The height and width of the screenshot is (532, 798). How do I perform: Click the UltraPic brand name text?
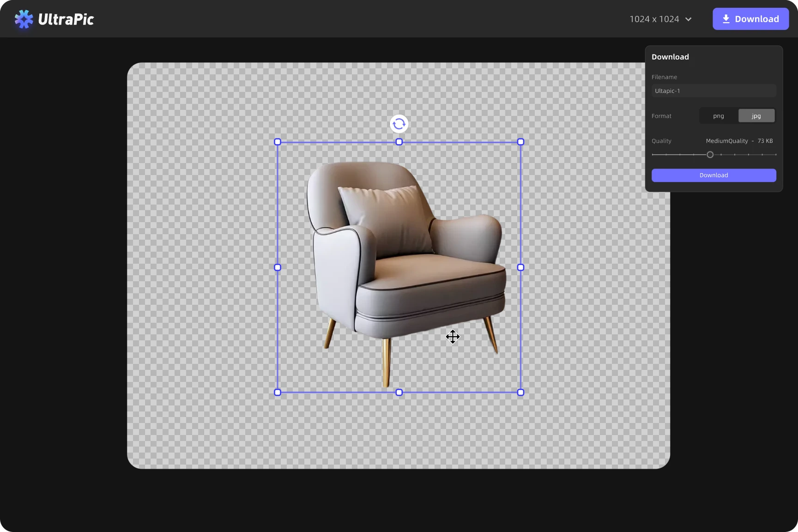(x=66, y=19)
